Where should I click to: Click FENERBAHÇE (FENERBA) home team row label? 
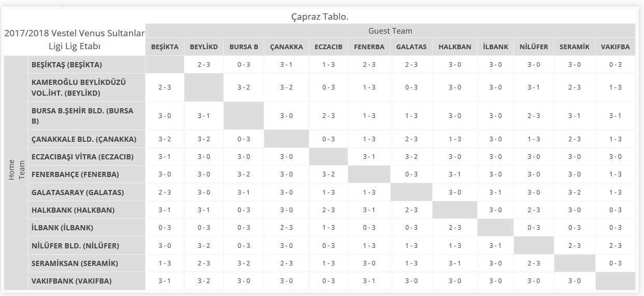(x=75, y=174)
